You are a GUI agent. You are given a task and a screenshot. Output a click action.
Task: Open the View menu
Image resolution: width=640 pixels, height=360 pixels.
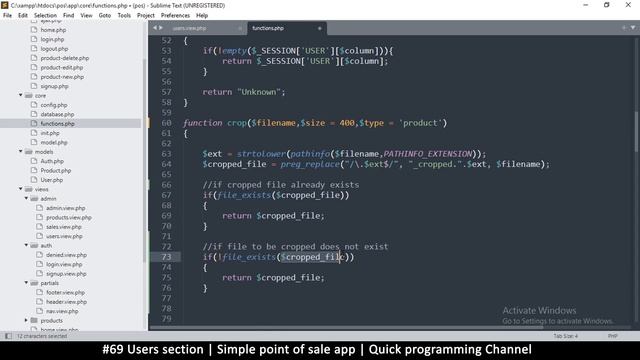(86, 16)
